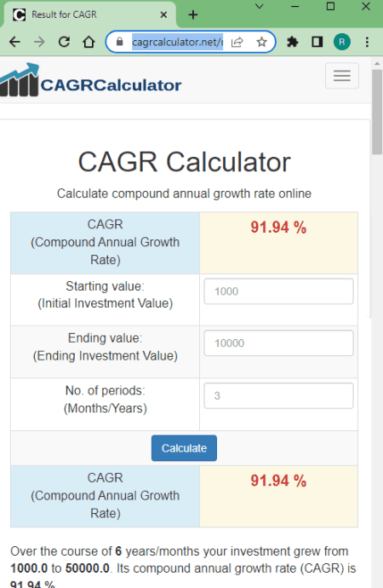The width and height of the screenshot is (383, 588).
Task: Click the blue Calculate button
Action: point(184,448)
